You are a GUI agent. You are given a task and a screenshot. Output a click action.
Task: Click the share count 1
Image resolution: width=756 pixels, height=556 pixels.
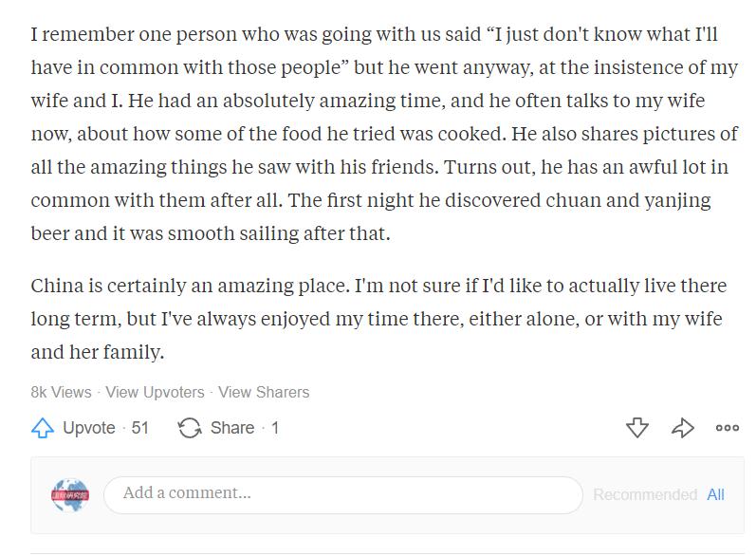(275, 428)
